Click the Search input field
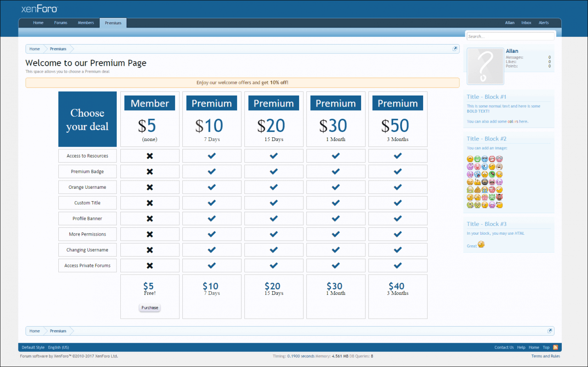This screenshot has height=367, width=588. click(x=510, y=36)
